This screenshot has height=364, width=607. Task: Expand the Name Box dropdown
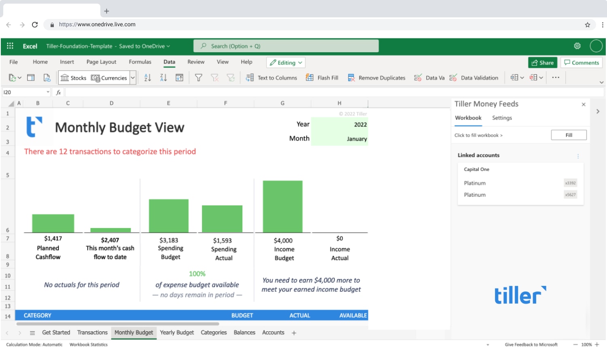(x=48, y=92)
